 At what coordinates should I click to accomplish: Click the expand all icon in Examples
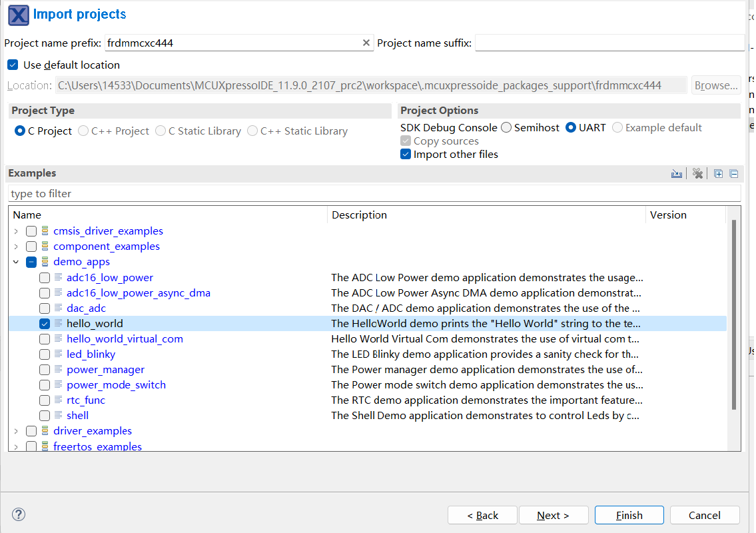(718, 174)
